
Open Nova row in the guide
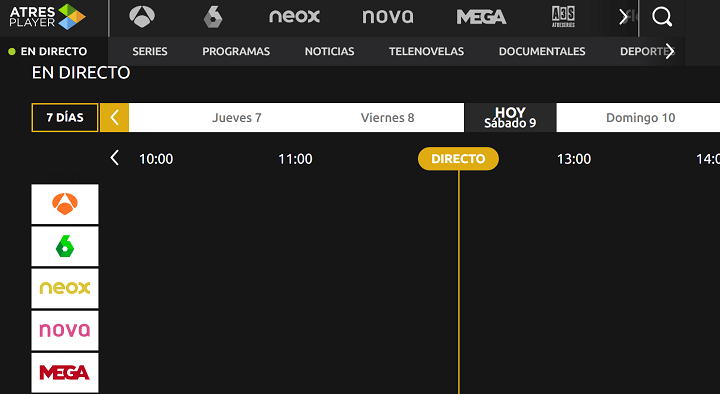pyautogui.click(x=65, y=331)
